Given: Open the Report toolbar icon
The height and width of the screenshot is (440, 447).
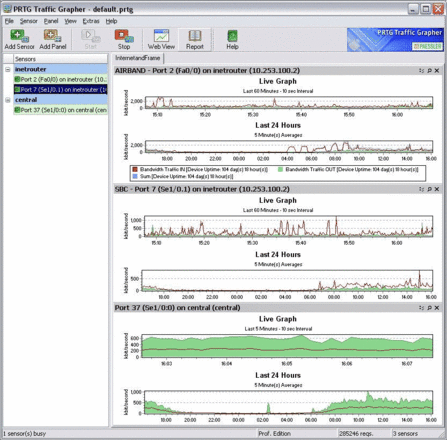Looking at the screenshot, I should click(x=195, y=39).
